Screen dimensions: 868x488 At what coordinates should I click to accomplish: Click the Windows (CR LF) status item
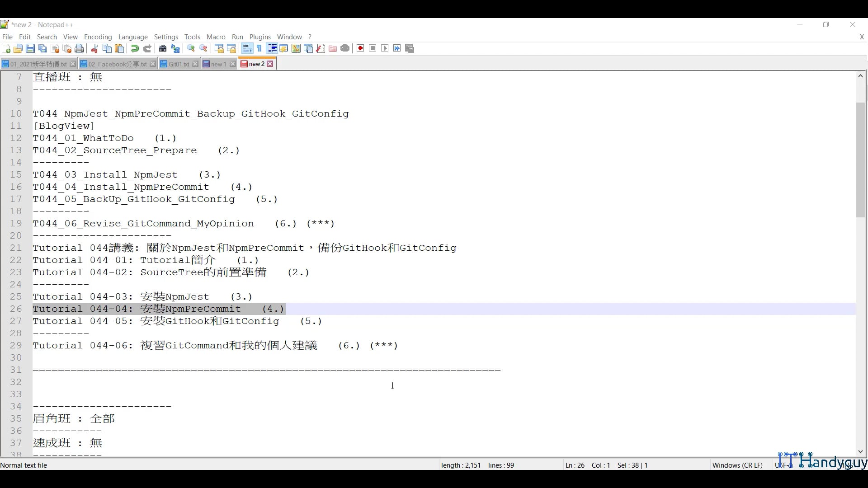[737, 465]
